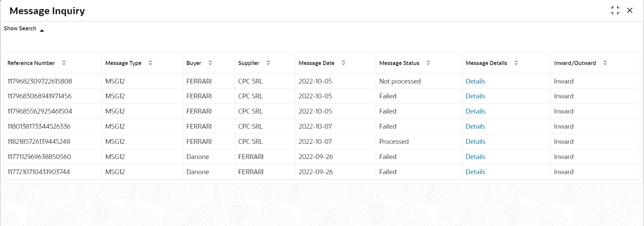Click the Danone buyer cell dated 2022-09-26 first row
This screenshot has height=226, width=644.
point(198,157)
